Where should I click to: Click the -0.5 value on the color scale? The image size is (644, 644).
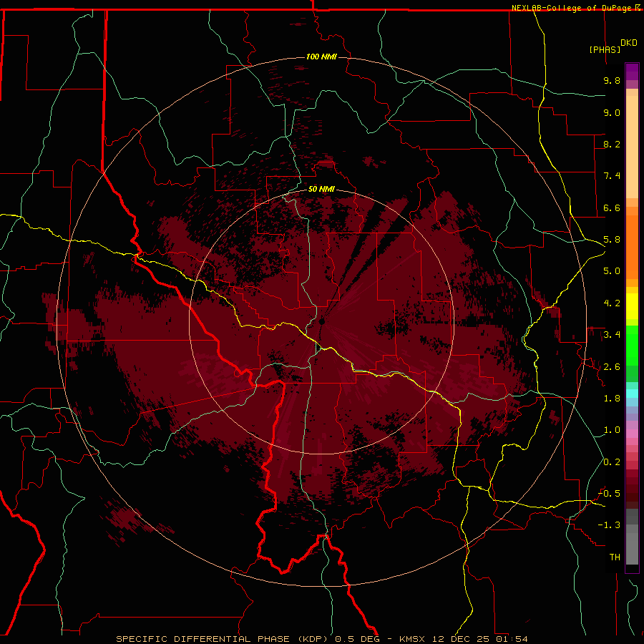click(x=609, y=494)
